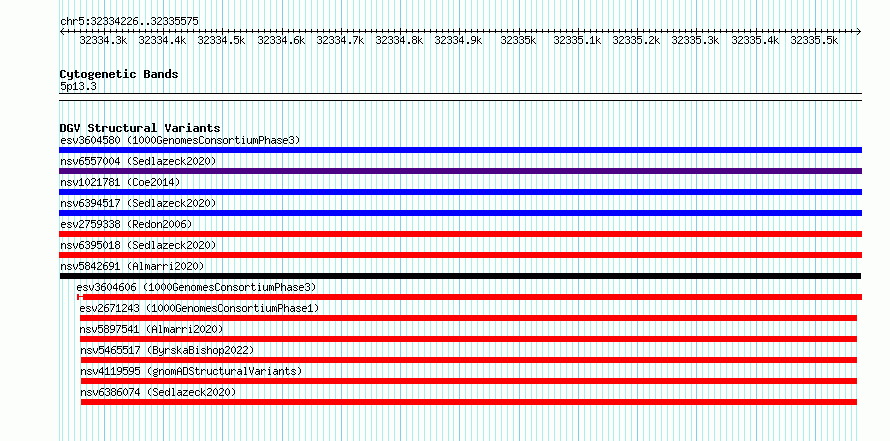Click the 32334.9k ruler tick label

[x=458, y=41]
